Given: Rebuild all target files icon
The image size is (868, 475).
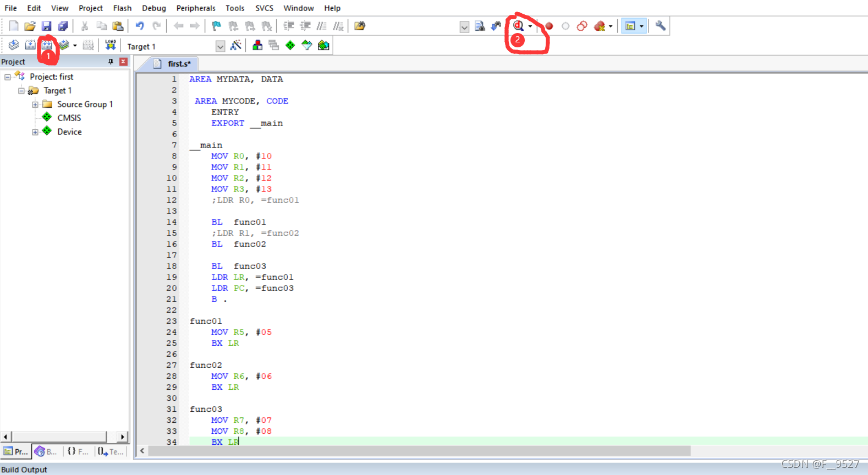Looking at the screenshot, I should [47, 45].
